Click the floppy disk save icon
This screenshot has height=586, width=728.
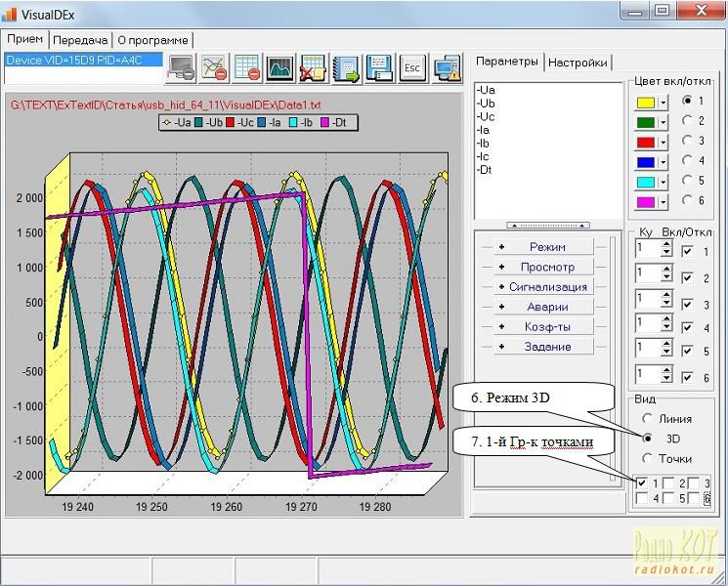[379, 67]
